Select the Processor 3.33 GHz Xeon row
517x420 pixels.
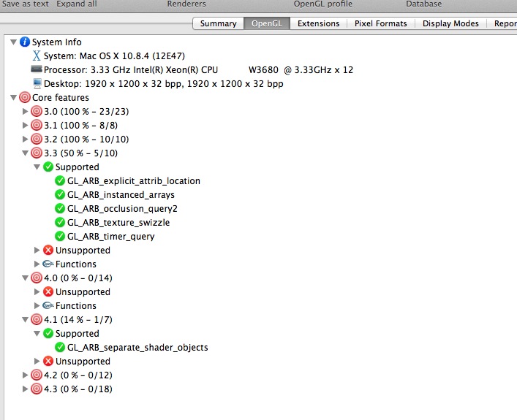[198, 70]
